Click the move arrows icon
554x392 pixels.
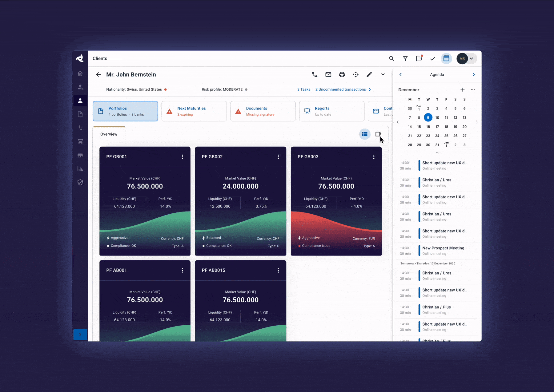pos(355,74)
